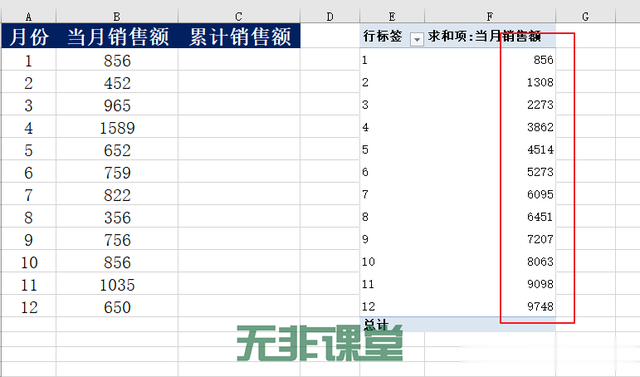The height and width of the screenshot is (377, 640).
Task: Click the 累计销售额 header cell
Action: [x=239, y=36]
